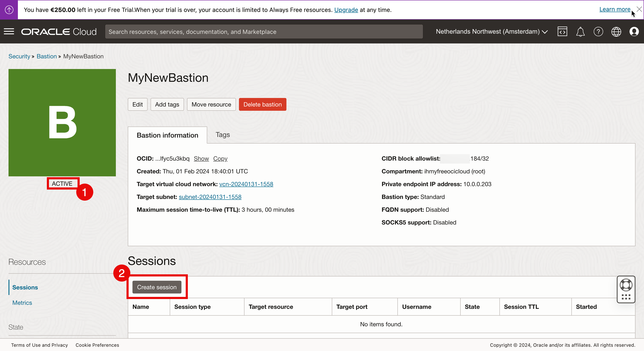Switch to the Tags tab
Screen dimensions: 644x351
coord(223,135)
